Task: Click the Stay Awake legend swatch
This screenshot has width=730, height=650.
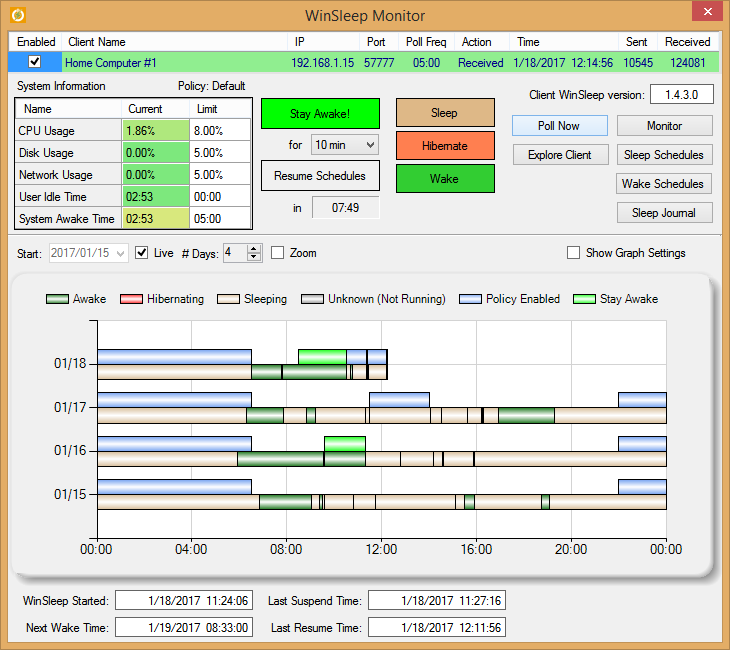Action: coord(584,299)
